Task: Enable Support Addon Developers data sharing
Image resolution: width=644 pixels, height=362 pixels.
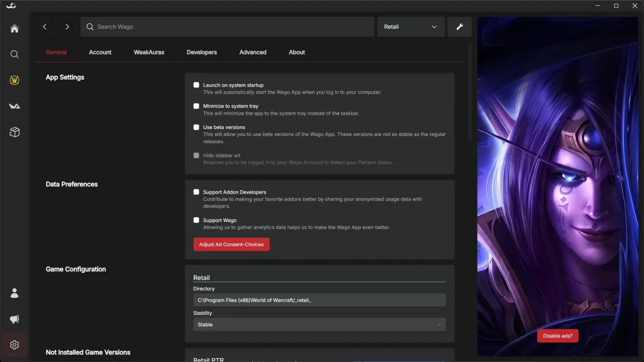Action: [x=196, y=191]
